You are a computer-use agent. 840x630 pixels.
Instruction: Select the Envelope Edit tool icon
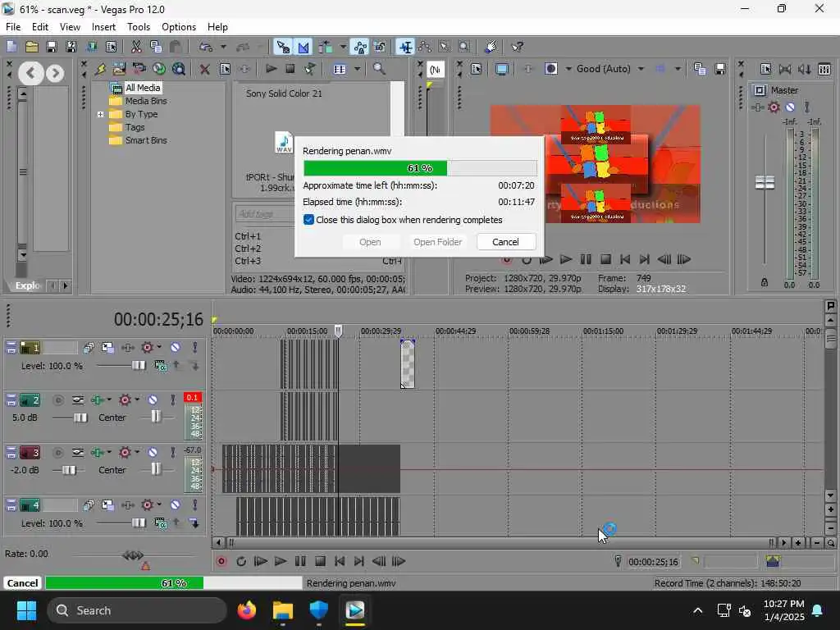(x=425, y=47)
